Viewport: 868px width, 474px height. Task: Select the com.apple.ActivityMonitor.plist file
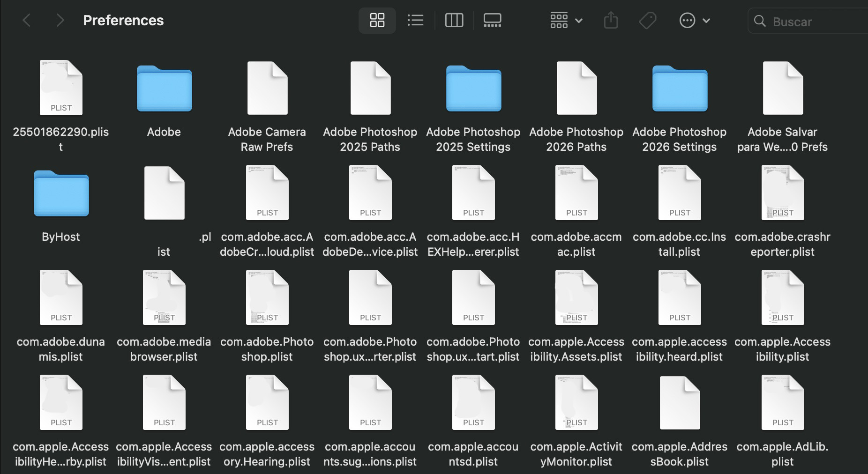pyautogui.click(x=576, y=401)
